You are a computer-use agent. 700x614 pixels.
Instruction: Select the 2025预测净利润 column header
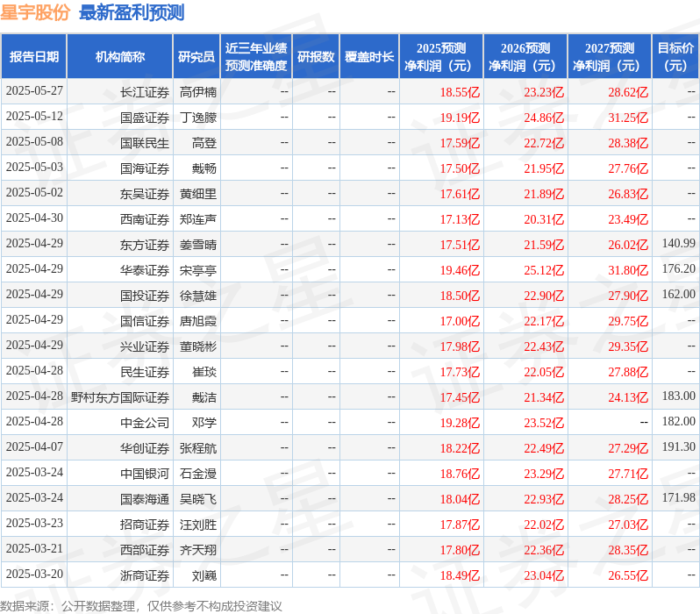[441, 57]
